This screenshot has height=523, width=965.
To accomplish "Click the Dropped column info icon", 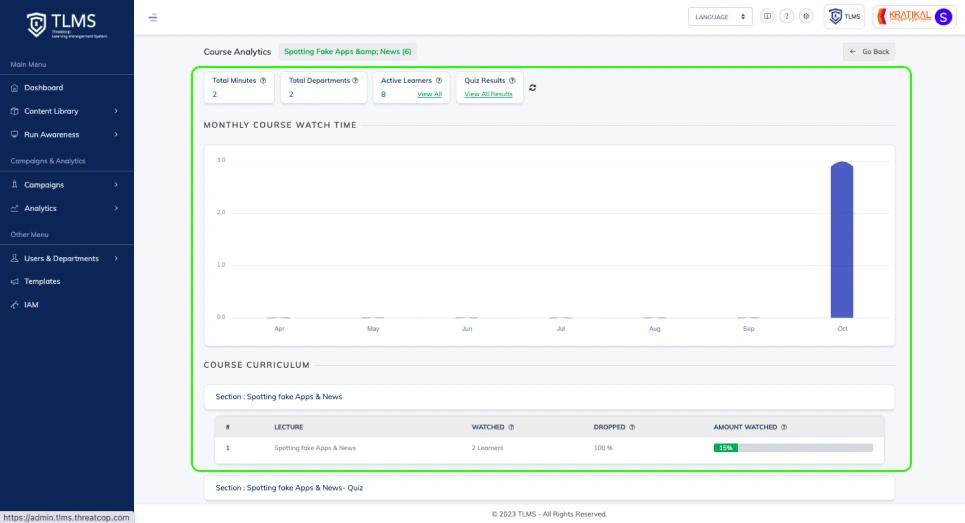I will point(630,427).
